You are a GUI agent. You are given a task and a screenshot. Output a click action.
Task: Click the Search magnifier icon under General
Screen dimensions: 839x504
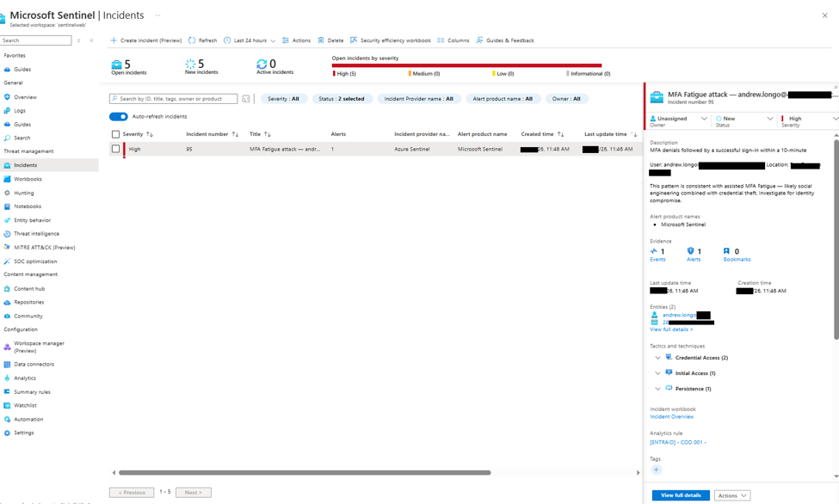coord(7,138)
